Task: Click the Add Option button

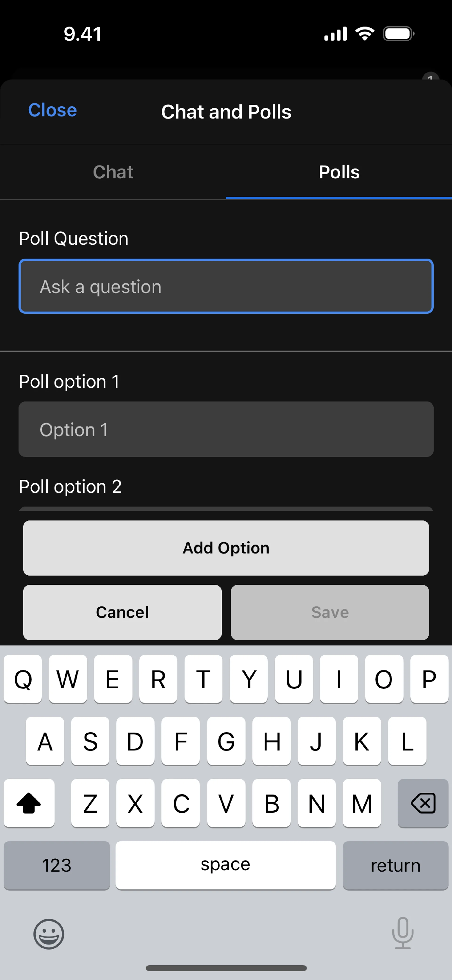Action: 226,548
